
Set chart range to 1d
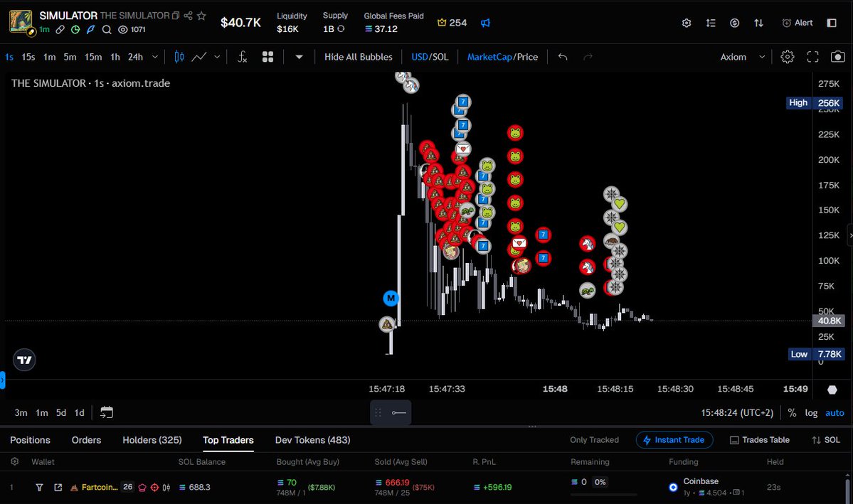80,413
